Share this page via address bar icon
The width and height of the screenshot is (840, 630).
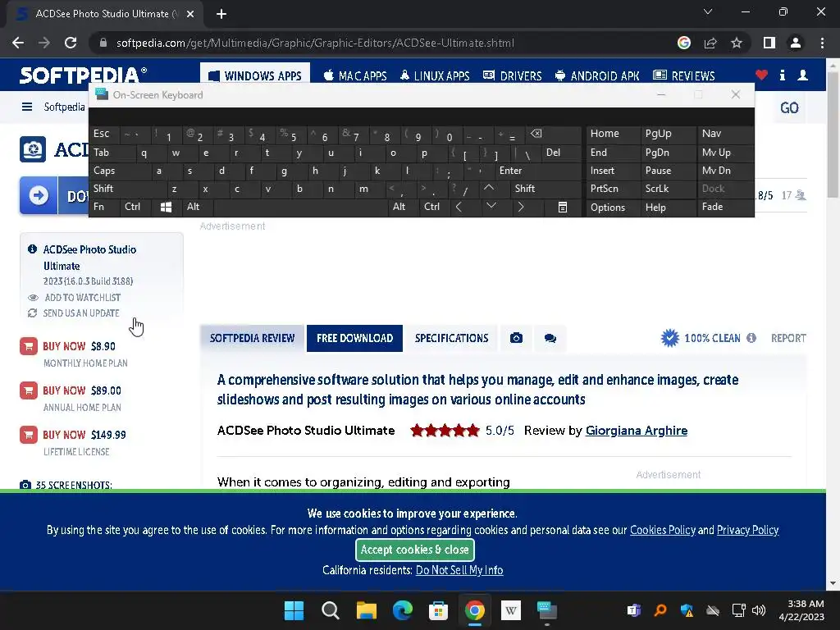pyautogui.click(x=710, y=43)
